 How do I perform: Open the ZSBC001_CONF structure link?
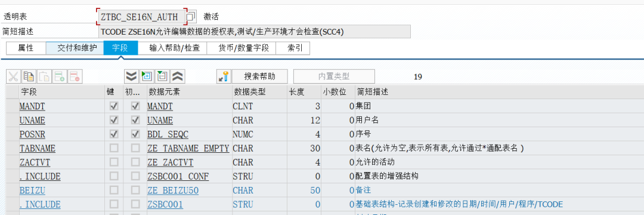click(178, 176)
